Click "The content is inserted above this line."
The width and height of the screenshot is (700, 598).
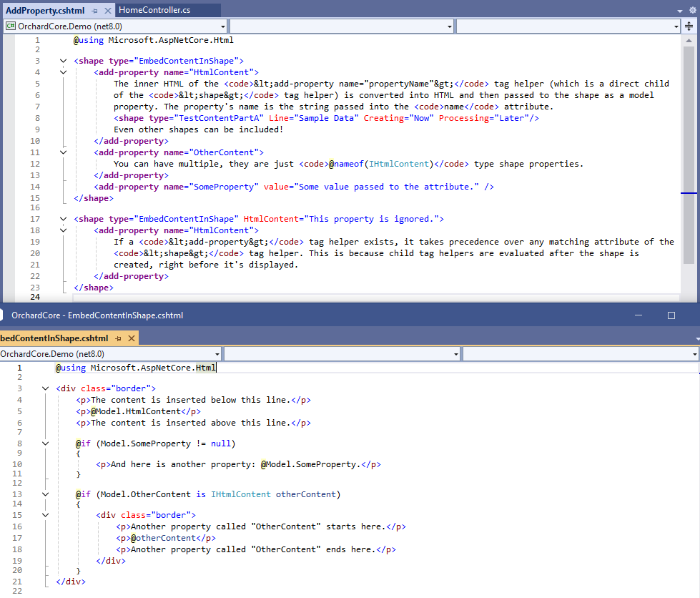(191, 423)
